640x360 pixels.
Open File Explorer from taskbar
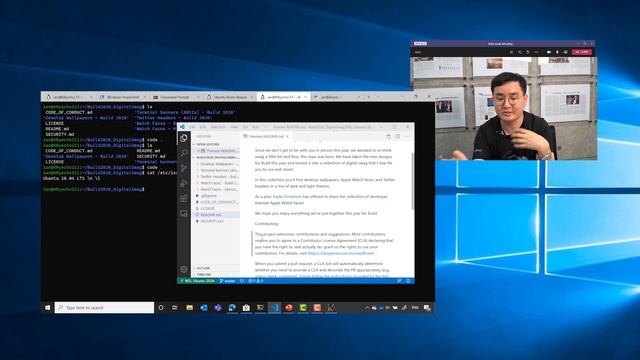click(189, 308)
